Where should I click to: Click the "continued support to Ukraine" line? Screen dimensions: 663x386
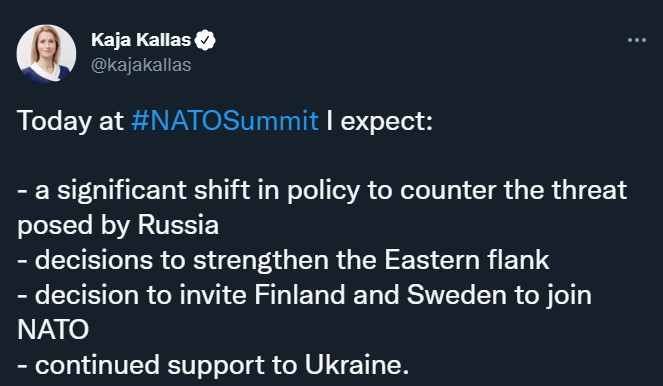(x=213, y=365)
